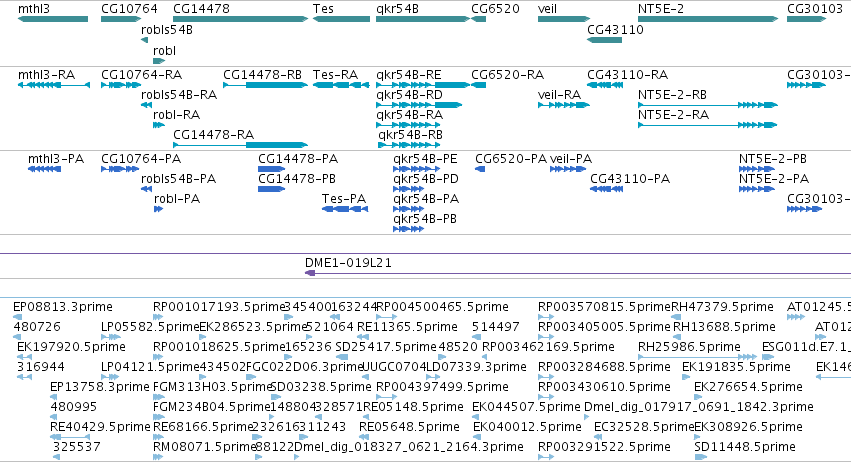Select protein robl-PA
This screenshot has width=851, height=462.
tap(158, 209)
